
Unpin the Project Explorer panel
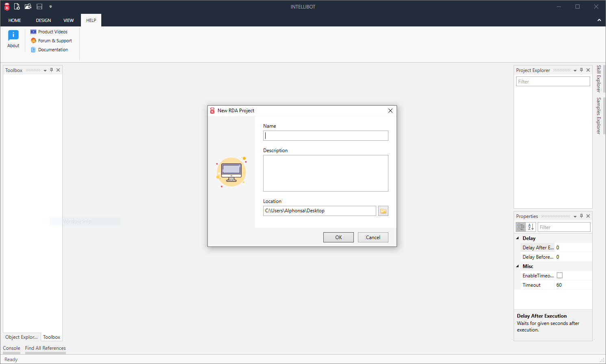581,70
